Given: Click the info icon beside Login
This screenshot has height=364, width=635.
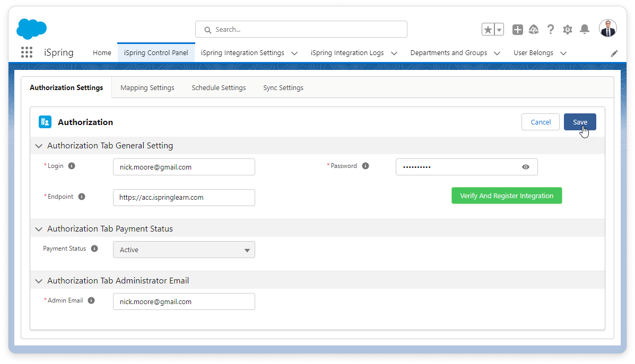Looking at the screenshot, I should (x=72, y=166).
